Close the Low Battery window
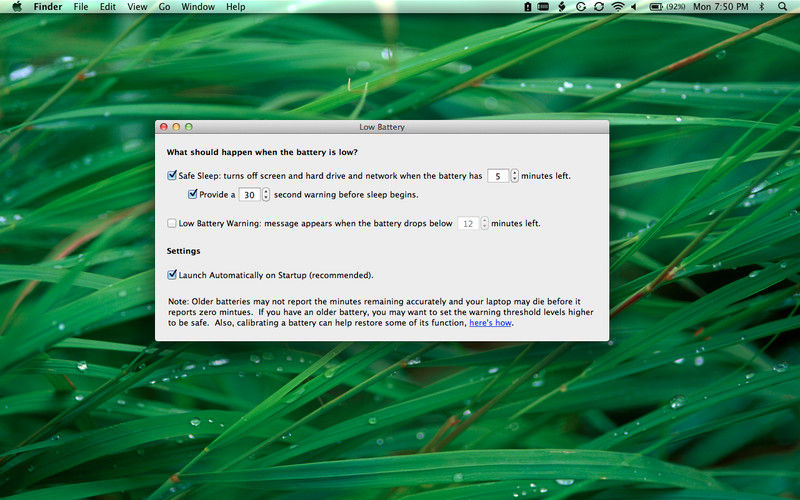The height and width of the screenshot is (500, 800). tap(164, 127)
